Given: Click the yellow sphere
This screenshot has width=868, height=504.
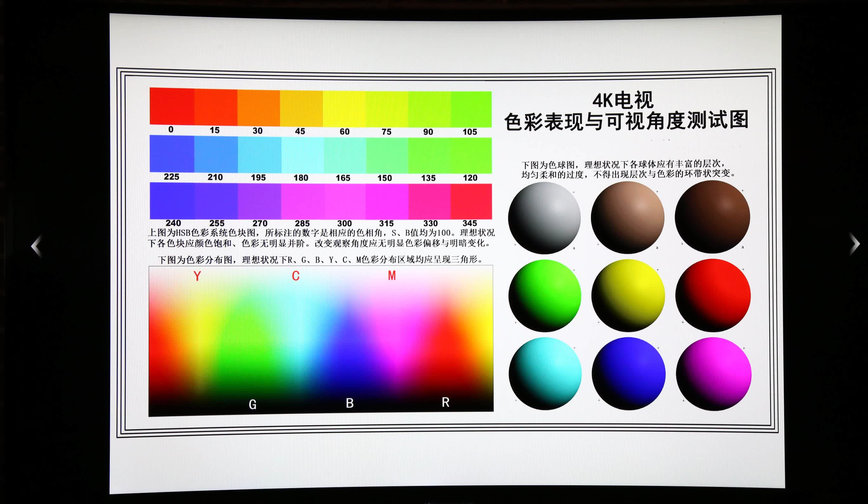Looking at the screenshot, I should [x=628, y=295].
